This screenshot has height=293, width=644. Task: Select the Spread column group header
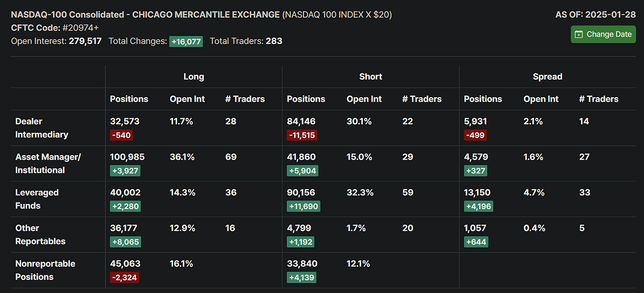tap(547, 77)
